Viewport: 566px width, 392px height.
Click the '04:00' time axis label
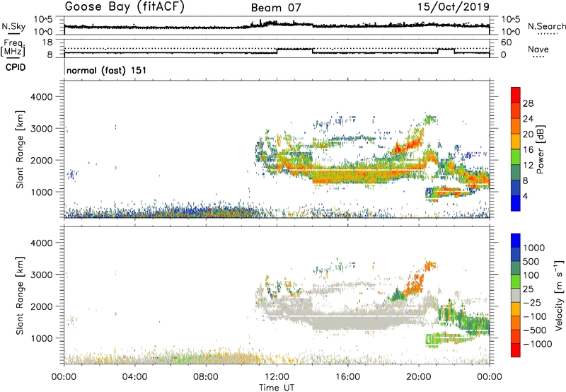tap(135, 377)
